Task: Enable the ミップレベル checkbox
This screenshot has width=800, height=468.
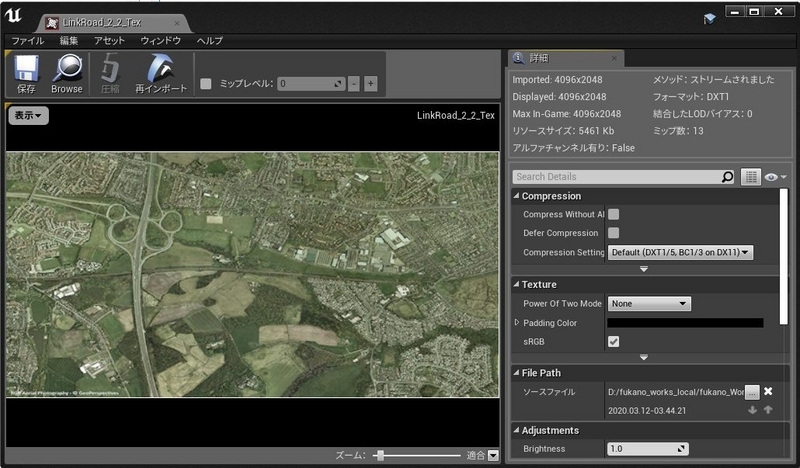Action: pos(206,84)
